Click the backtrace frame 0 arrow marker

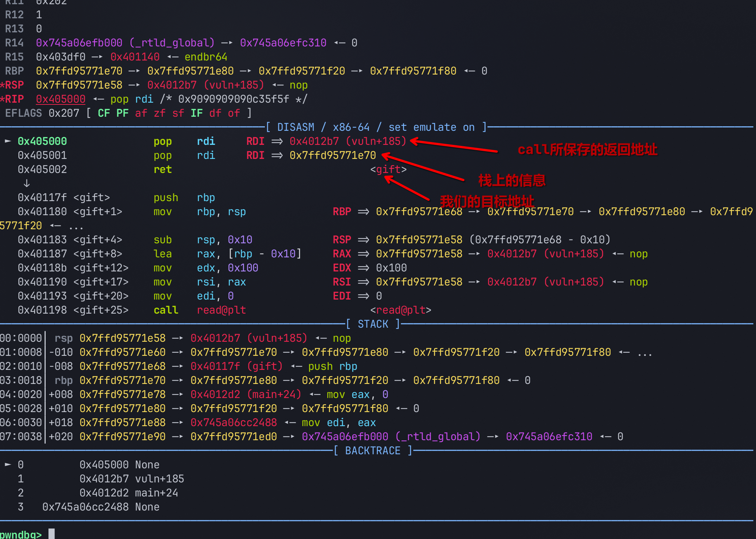point(8,464)
